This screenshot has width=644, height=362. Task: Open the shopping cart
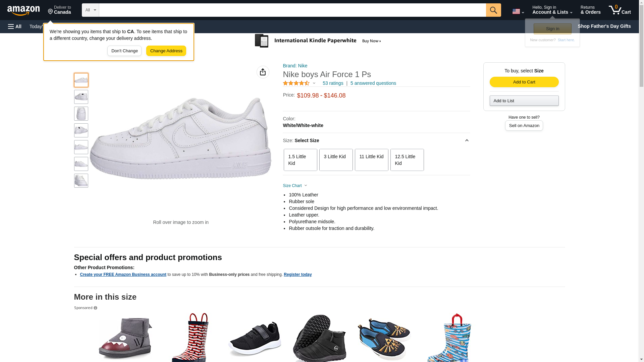click(620, 10)
